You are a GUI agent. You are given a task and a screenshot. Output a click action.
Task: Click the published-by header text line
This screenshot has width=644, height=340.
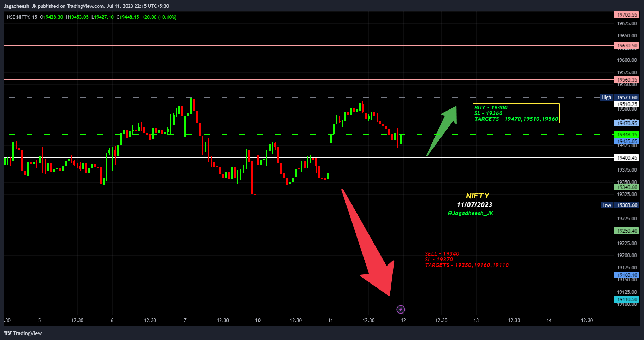pyautogui.click(x=87, y=6)
